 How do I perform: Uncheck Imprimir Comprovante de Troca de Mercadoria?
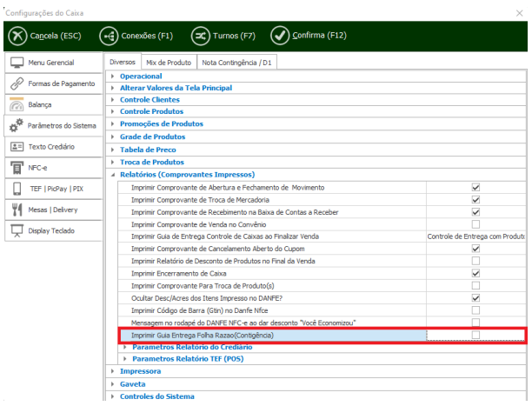(475, 199)
